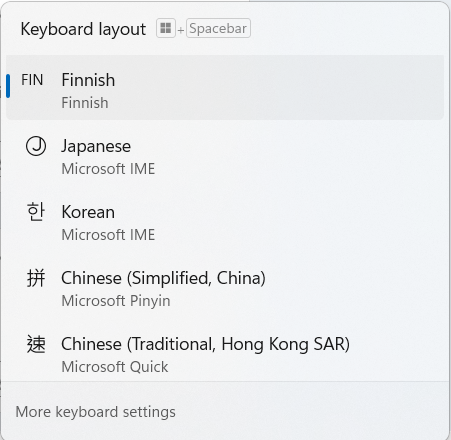Click the Pinyin 拼 character icon
The width and height of the screenshot is (451, 440).
(x=36, y=278)
